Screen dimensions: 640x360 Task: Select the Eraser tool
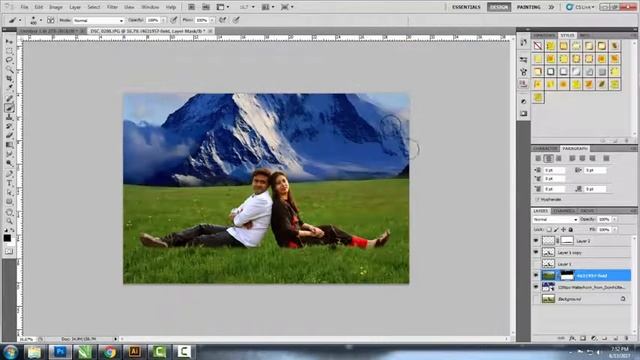[9, 135]
